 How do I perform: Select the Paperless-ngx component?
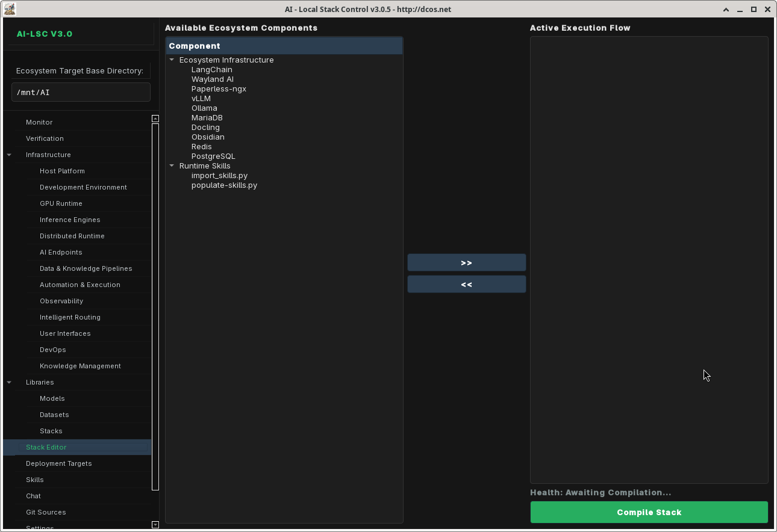pos(219,88)
